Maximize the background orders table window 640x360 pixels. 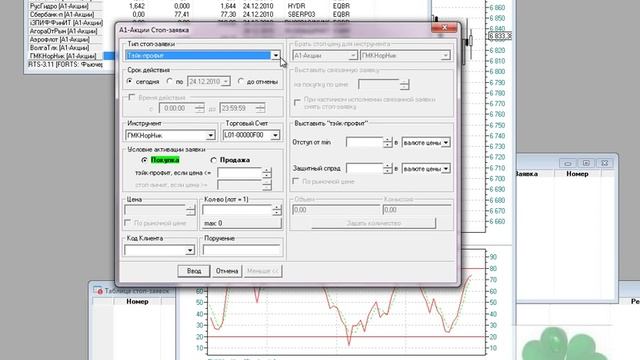(586, 163)
